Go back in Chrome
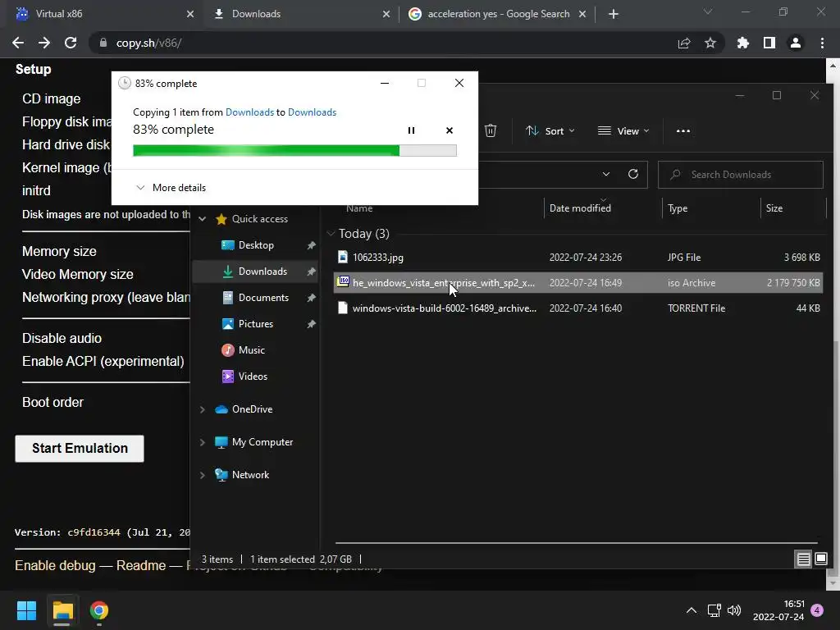Image resolution: width=840 pixels, height=630 pixels. pos(18,43)
